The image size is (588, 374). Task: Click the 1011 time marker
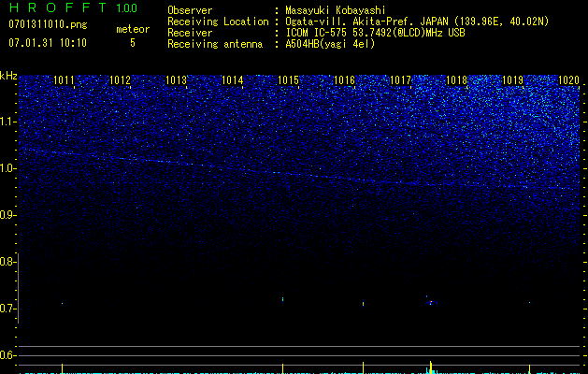(65, 80)
